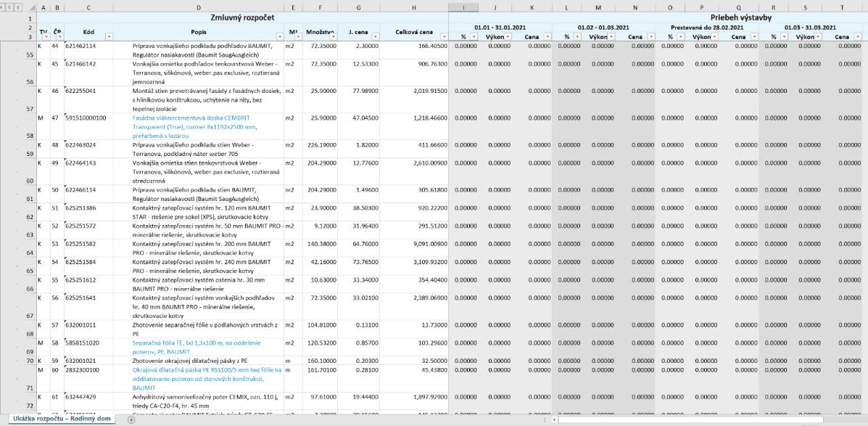The width and height of the screenshot is (868, 426).
Task: Click code cell 5858151020
Action: 88,348
